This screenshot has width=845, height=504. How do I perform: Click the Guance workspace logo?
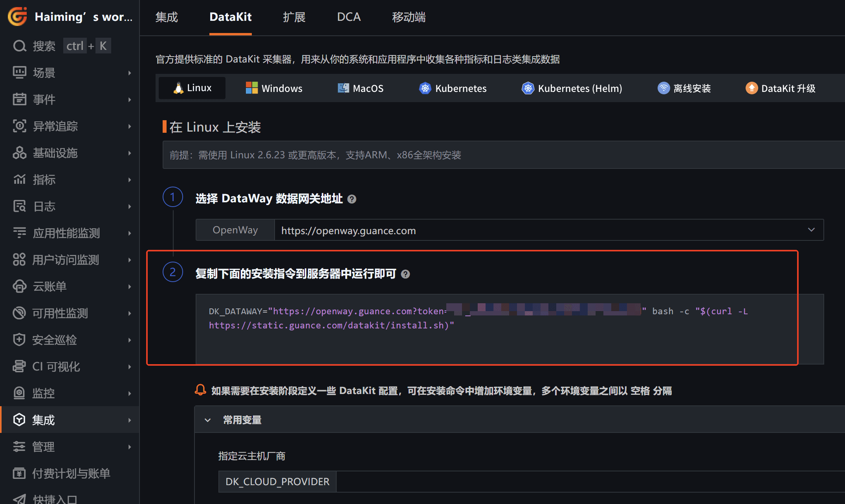pos(17,16)
